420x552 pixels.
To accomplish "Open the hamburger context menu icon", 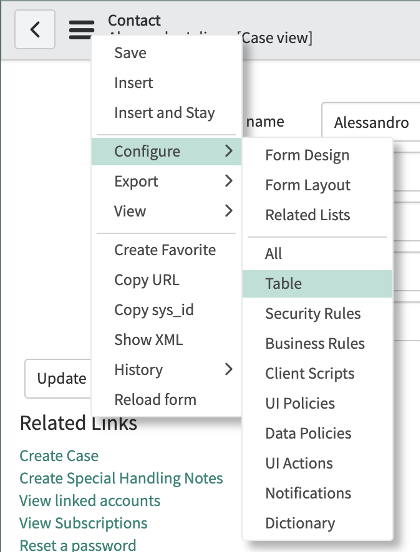I will click(81, 30).
